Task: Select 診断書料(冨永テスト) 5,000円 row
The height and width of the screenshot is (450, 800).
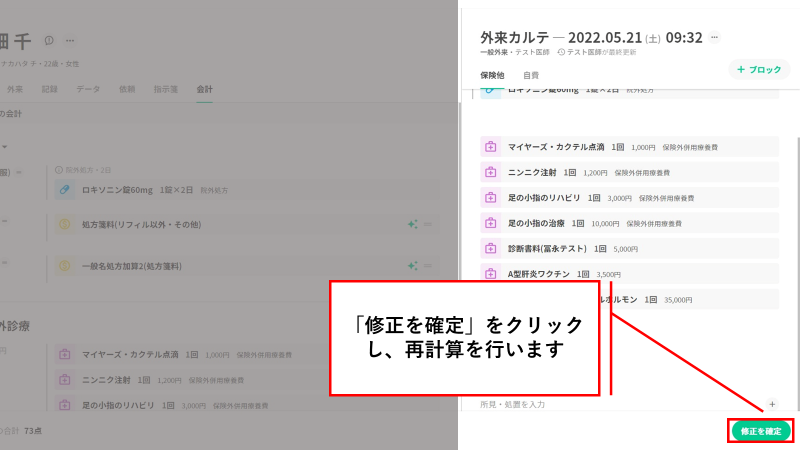Action: tap(630, 249)
